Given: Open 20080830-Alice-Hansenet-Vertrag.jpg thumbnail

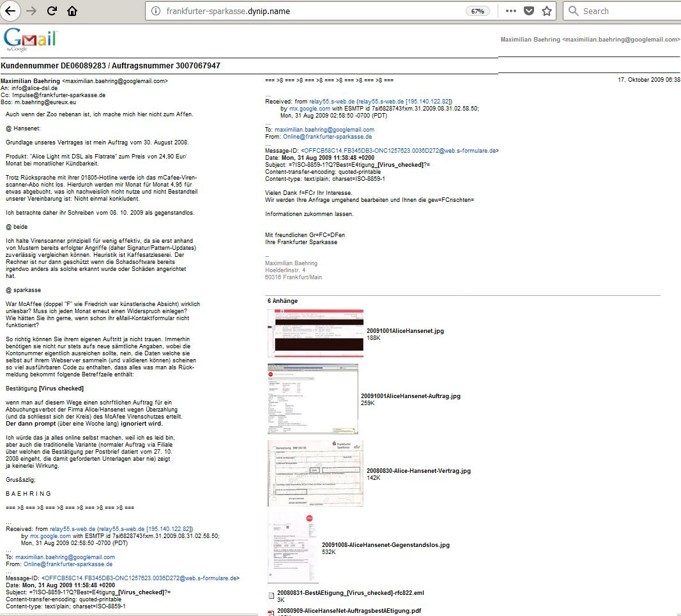Looking at the screenshot, I should (315, 473).
